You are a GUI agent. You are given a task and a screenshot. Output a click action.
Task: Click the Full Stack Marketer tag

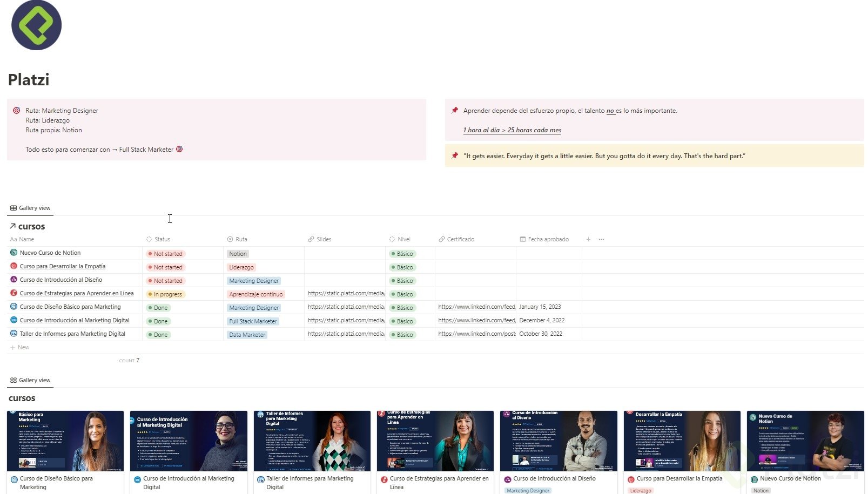click(x=253, y=321)
